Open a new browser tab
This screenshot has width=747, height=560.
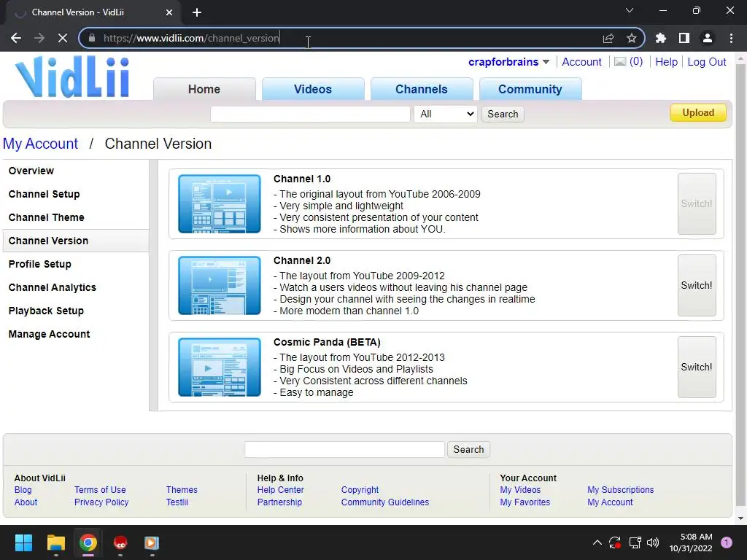pyautogui.click(x=197, y=12)
